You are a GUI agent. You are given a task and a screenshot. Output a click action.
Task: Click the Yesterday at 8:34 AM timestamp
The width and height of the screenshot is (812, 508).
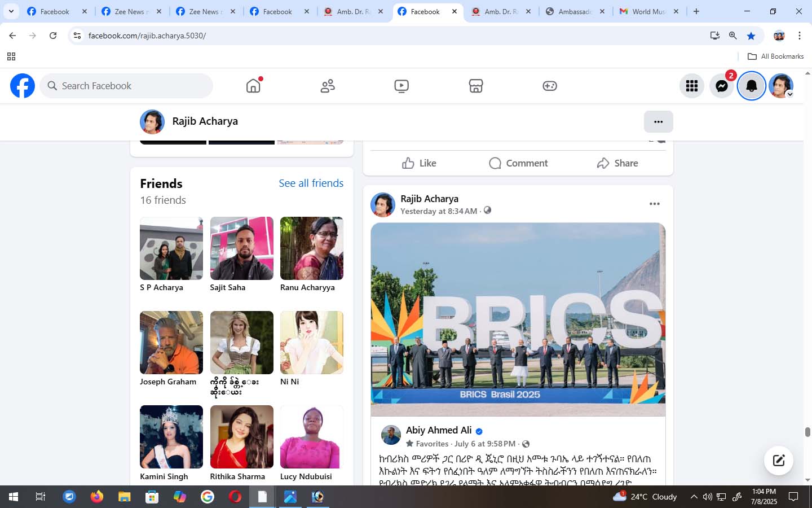[439, 211]
